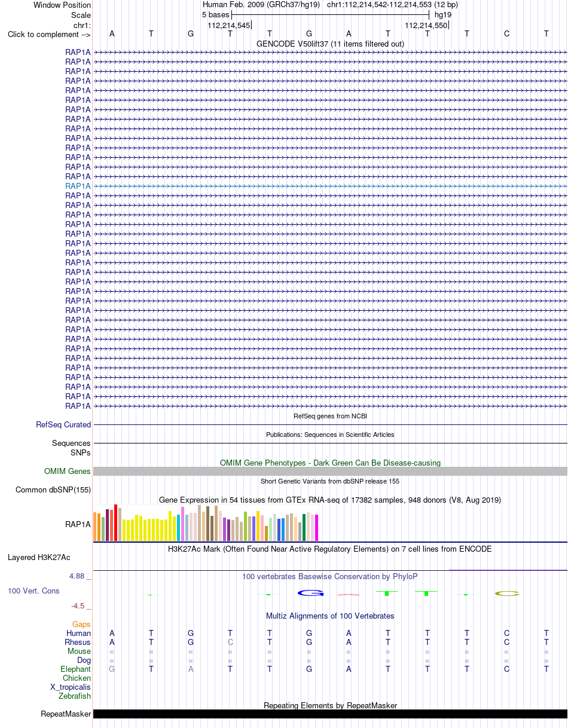Click the 'Click to complement -->' label
This screenshot has width=568, height=728.
pyautogui.click(x=49, y=34)
